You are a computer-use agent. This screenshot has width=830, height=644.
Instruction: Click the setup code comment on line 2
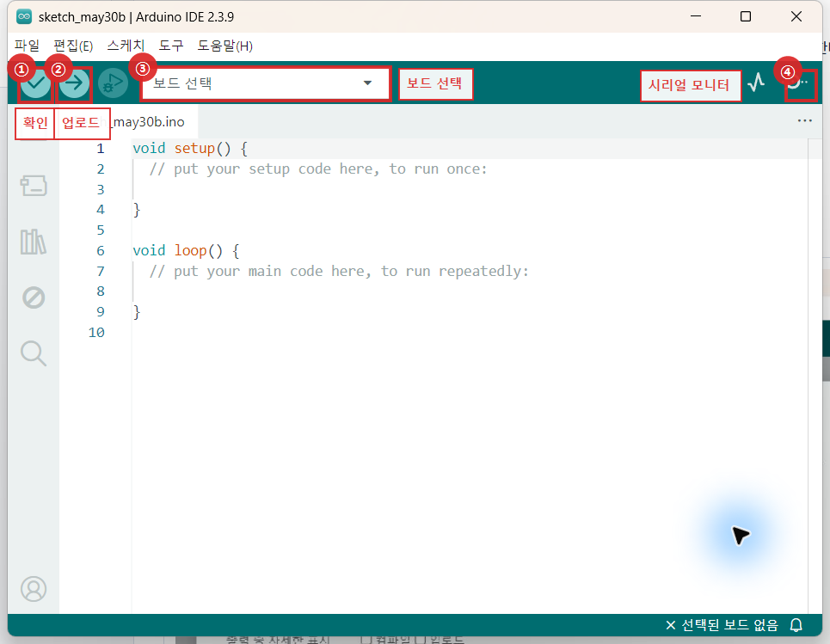coord(318,169)
